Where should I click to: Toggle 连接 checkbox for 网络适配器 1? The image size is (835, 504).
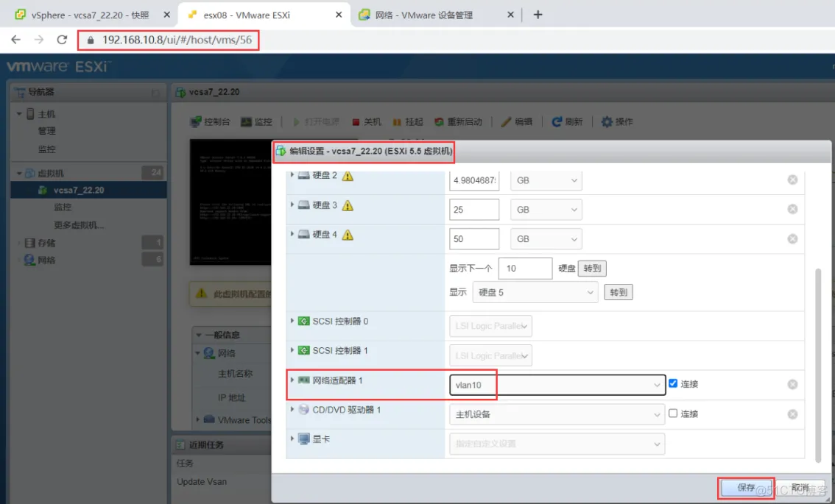[673, 383]
